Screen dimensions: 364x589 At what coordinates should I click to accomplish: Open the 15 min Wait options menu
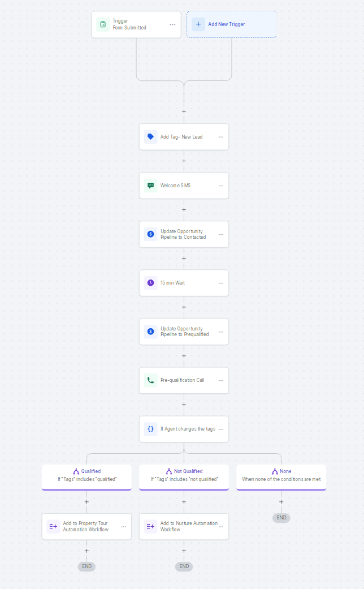(x=221, y=283)
